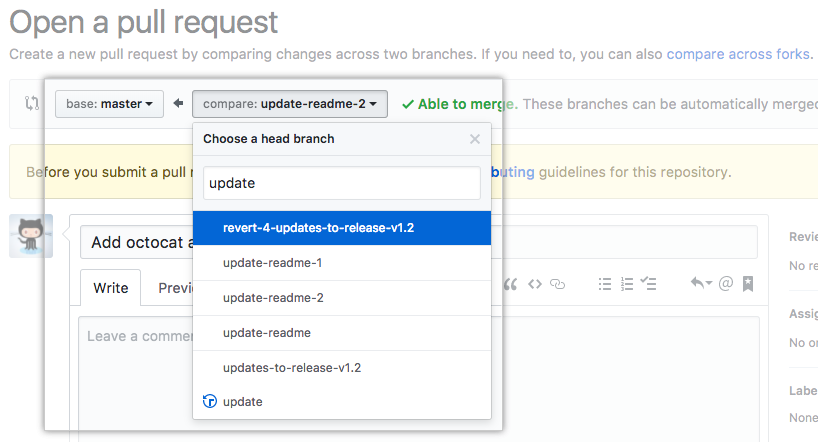Open the base: master branch dropdown
818x442 pixels.
coord(109,104)
